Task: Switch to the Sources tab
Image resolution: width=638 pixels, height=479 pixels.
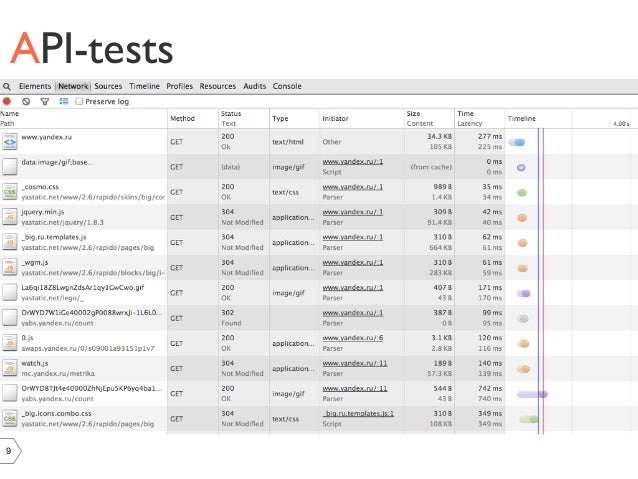Action: tap(108, 87)
